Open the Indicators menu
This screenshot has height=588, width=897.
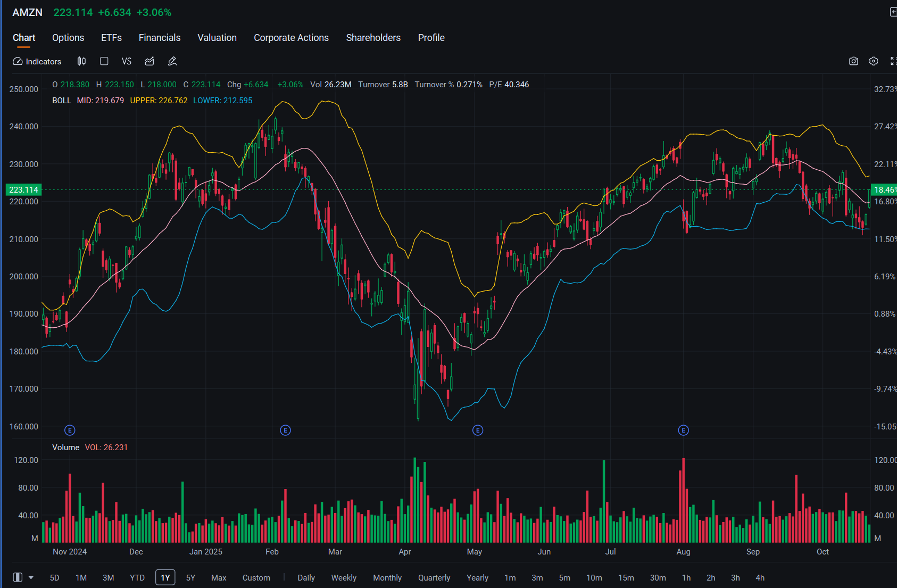37,62
